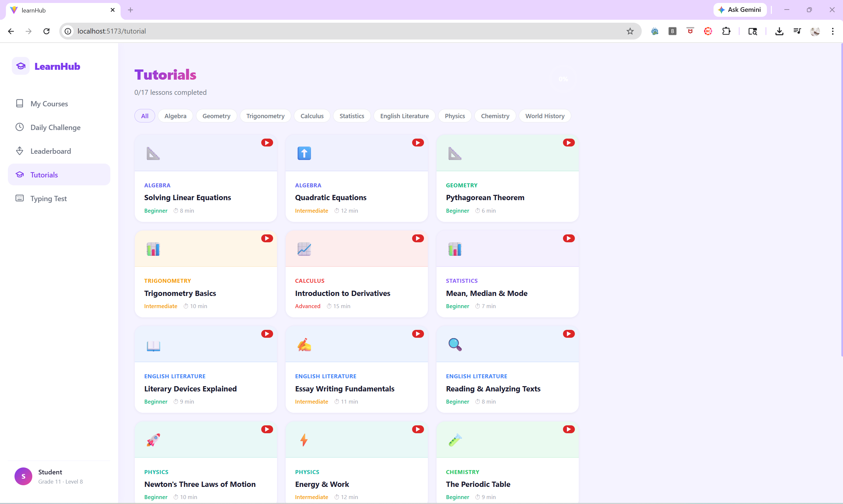This screenshot has width=843, height=504.
Task: Go to My Courses in sidebar
Action: (x=49, y=104)
